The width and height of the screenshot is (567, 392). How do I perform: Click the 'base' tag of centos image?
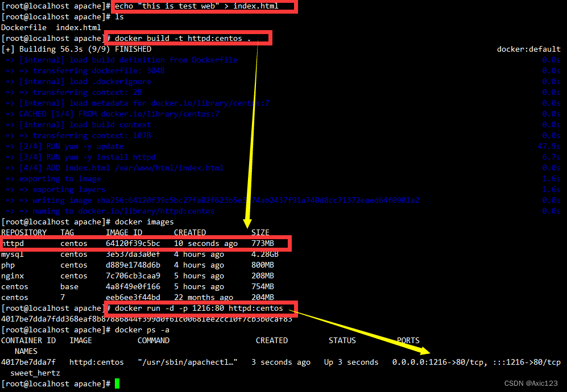point(69,287)
